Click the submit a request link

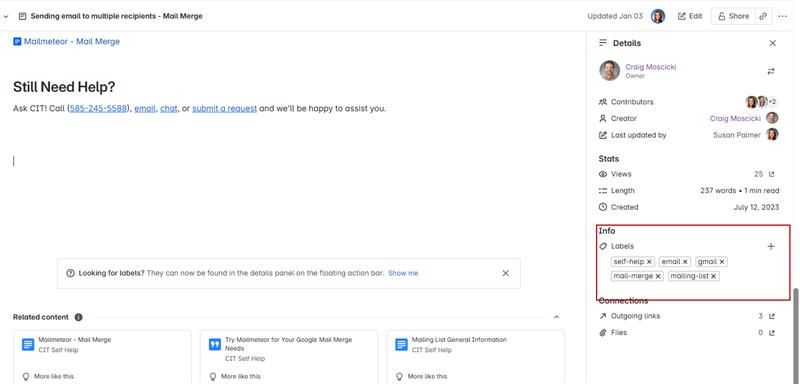point(224,109)
